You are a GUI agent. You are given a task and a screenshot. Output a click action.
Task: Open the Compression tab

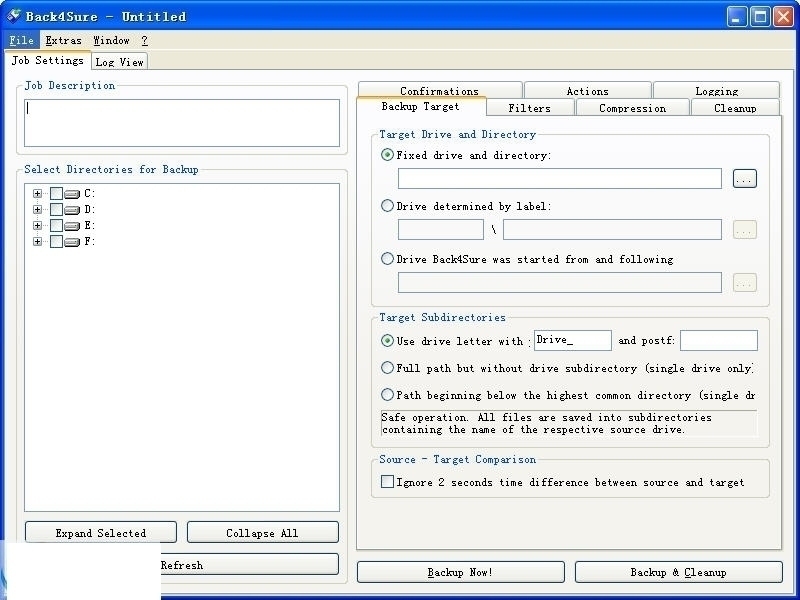click(633, 108)
